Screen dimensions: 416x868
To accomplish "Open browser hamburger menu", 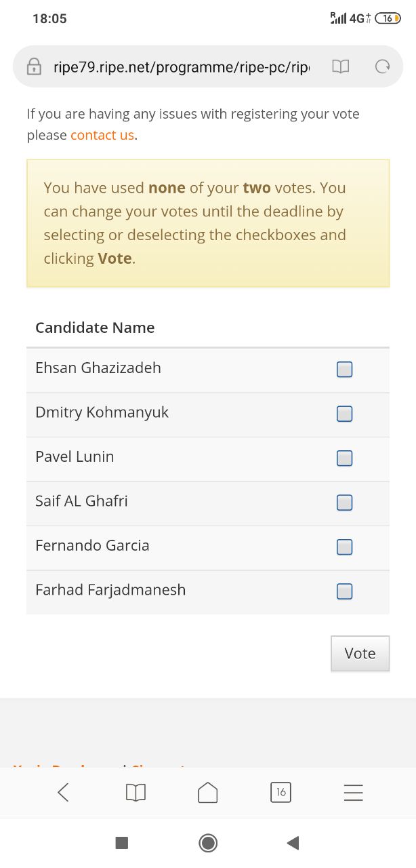I will coord(353,792).
